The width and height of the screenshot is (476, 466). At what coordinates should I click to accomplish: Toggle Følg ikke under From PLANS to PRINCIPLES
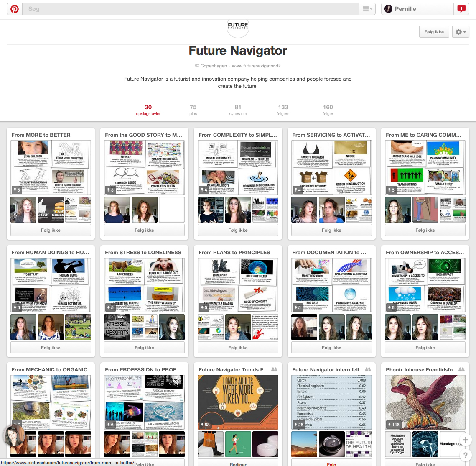coord(238,348)
